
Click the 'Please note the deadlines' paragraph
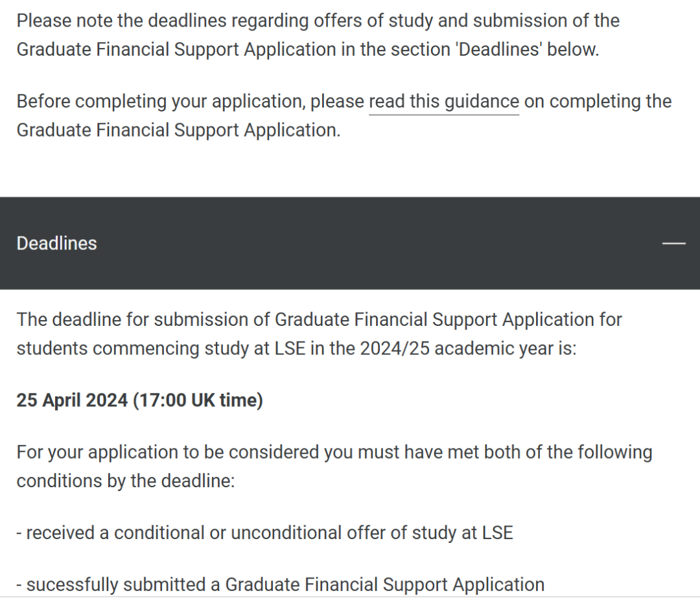coord(318,35)
